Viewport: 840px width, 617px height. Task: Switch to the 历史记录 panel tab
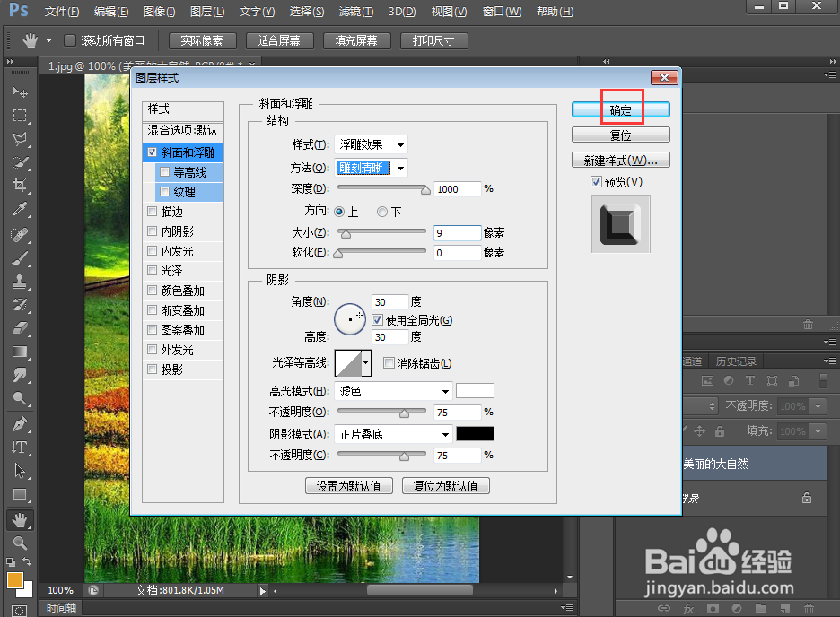pos(737,361)
